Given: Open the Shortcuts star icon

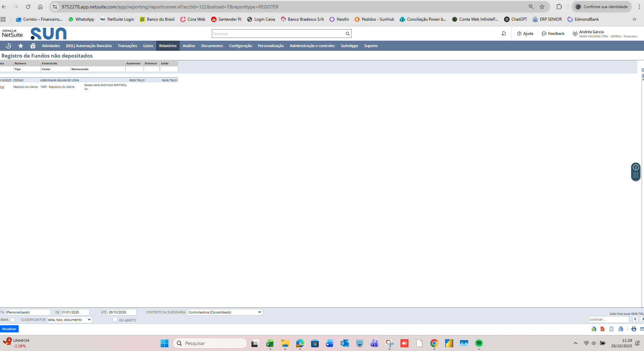Looking at the screenshot, I should click(21, 46).
